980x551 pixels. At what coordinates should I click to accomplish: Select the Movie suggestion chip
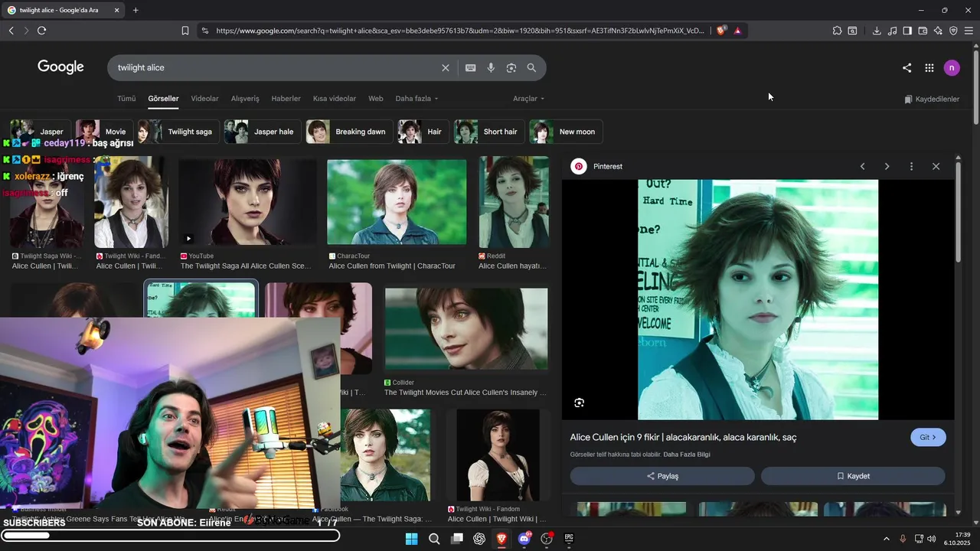coord(103,132)
